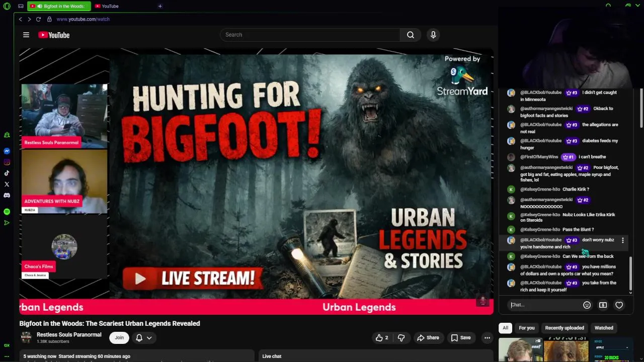Open options for BLACKbob's handsome message

point(622,240)
